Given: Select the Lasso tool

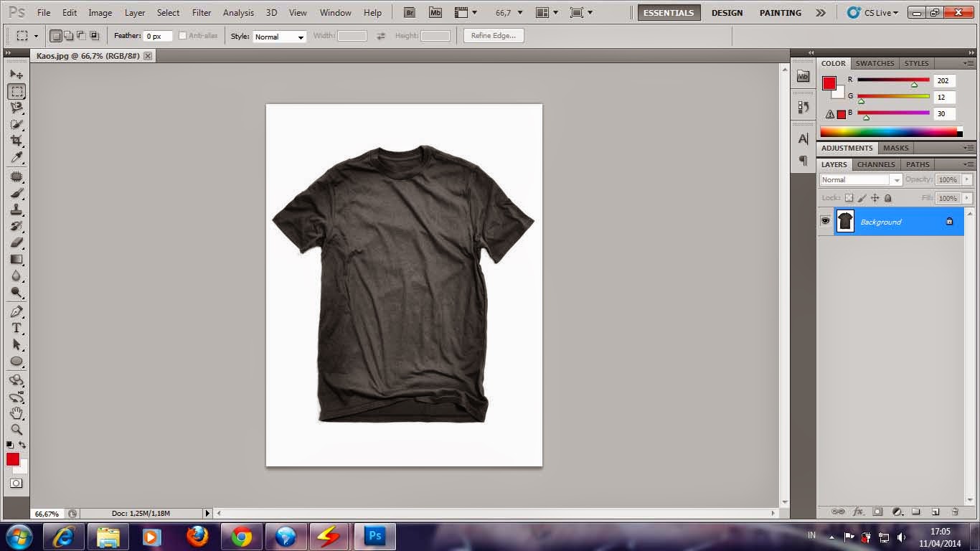Looking at the screenshot, I should click(x=17, y=108).
